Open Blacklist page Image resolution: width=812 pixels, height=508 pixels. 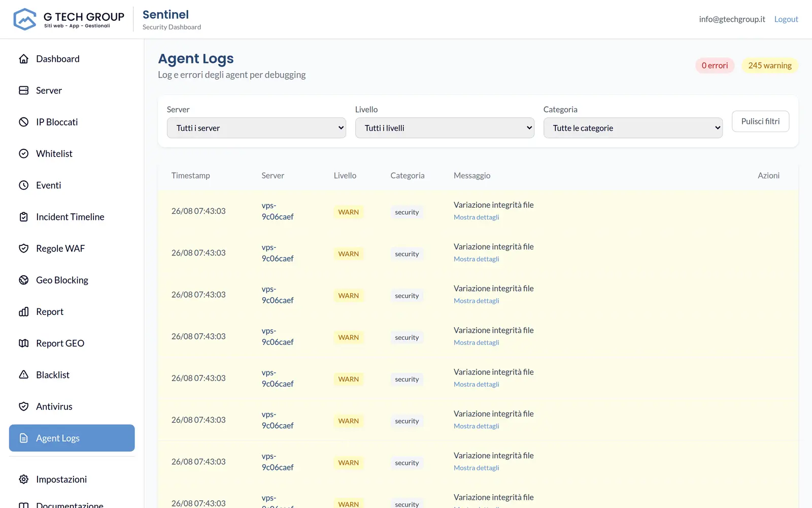click(x=72, y=375)
